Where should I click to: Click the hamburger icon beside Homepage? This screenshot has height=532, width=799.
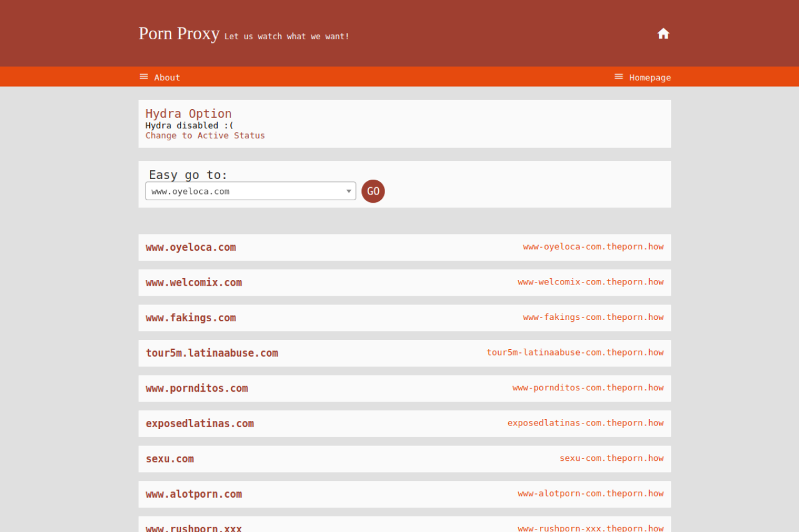[619, 77]
